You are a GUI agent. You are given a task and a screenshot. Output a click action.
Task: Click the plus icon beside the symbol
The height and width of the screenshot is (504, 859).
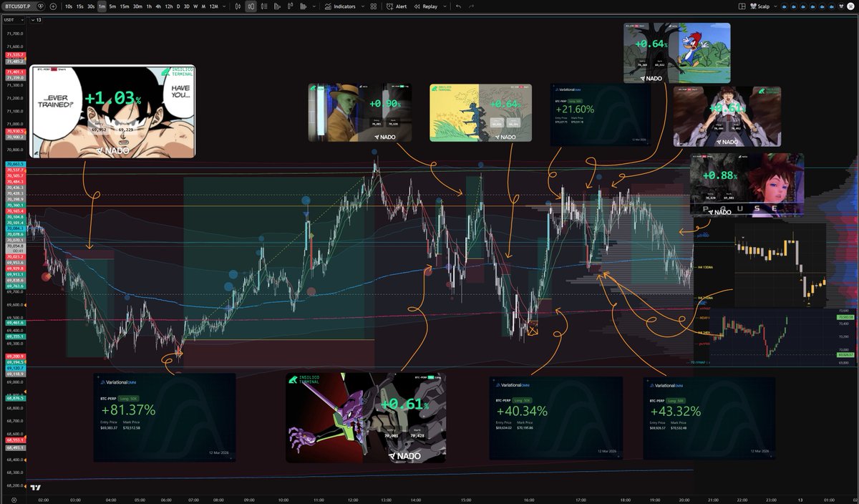coord(53,6)
